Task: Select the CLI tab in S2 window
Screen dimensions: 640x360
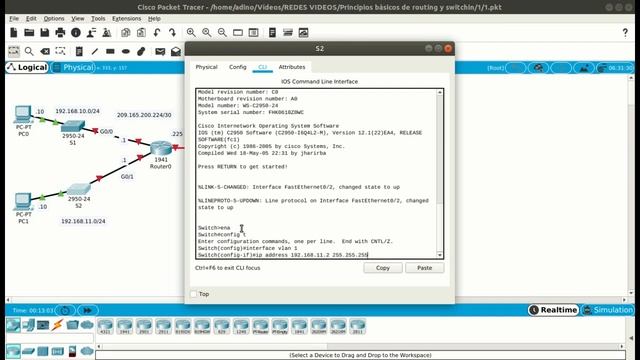Action: (262, 67)
